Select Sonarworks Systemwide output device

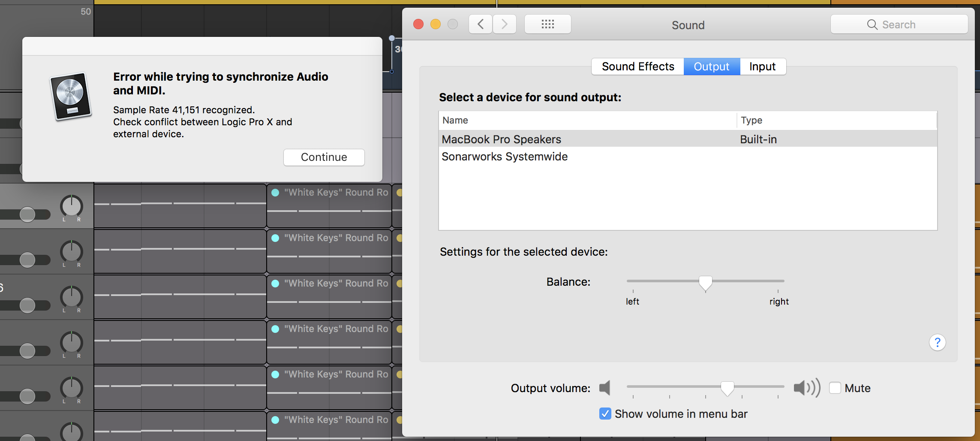pos(505,157)
